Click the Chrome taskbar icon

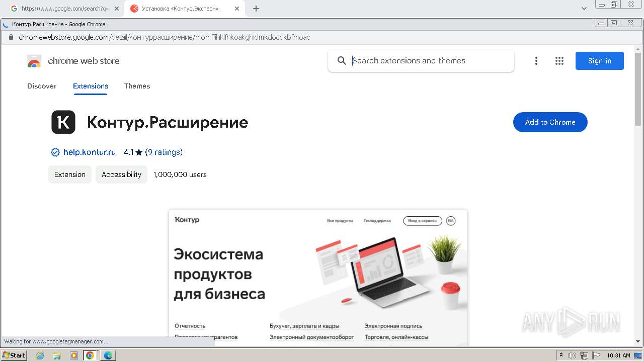[x=90, y=355]
